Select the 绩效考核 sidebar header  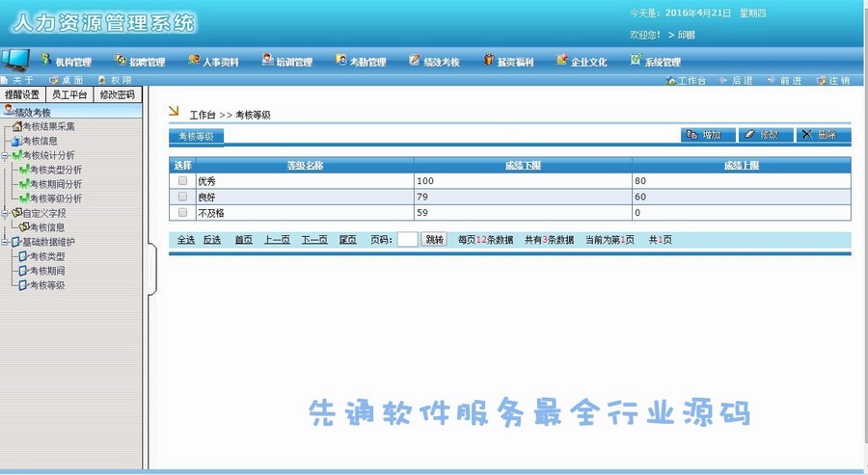point(70,111)
